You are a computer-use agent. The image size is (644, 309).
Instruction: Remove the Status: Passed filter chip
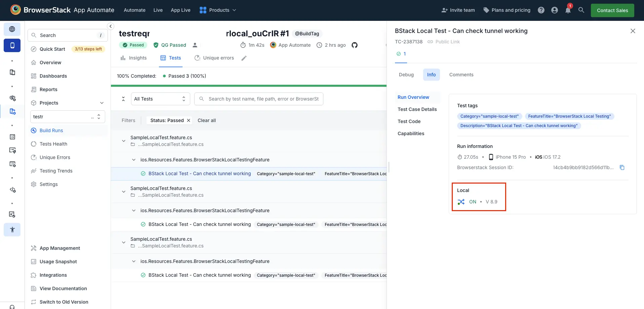(x=189, y=120)
